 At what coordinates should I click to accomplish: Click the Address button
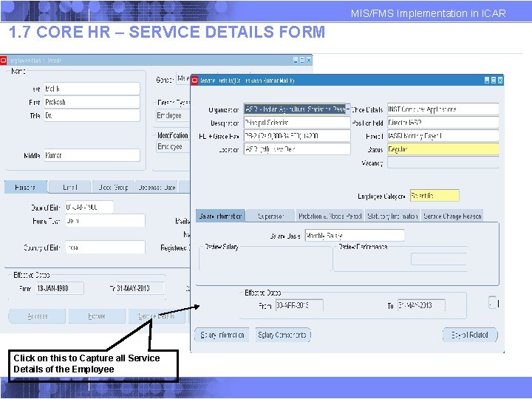pos(37,316)
